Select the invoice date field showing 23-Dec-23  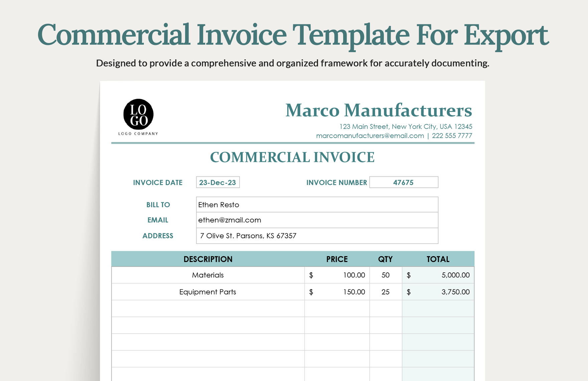pos(217,182)
